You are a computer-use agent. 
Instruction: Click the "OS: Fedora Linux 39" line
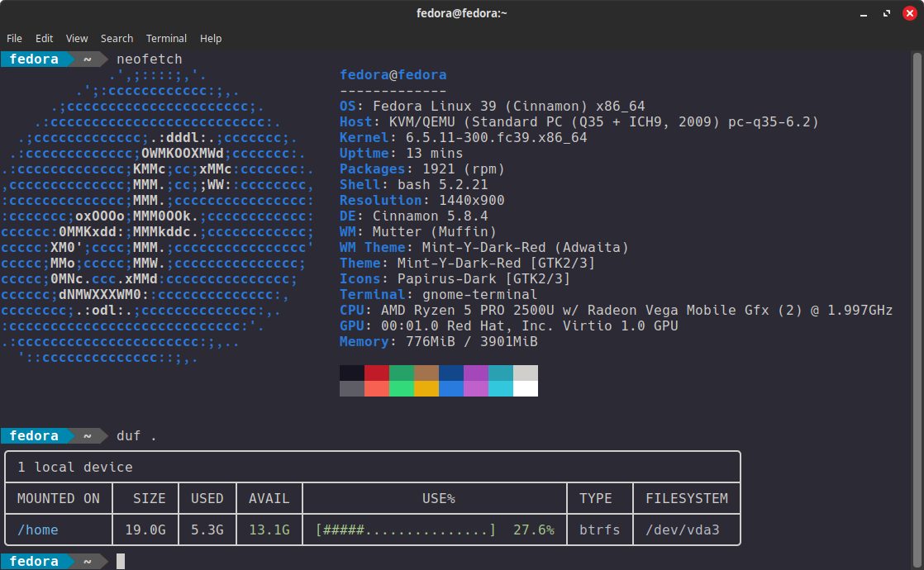coord(492,106)
